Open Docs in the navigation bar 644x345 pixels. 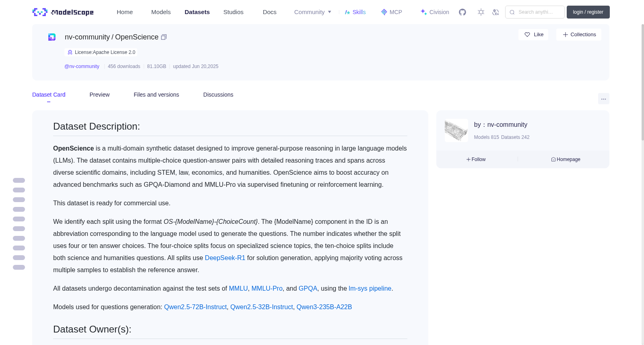click(270, 12)
